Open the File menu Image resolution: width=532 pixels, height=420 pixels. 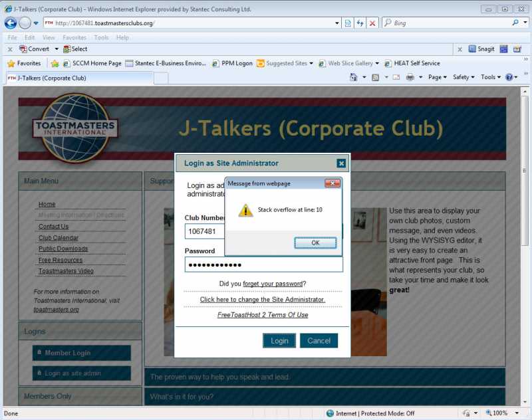(12, 38)
